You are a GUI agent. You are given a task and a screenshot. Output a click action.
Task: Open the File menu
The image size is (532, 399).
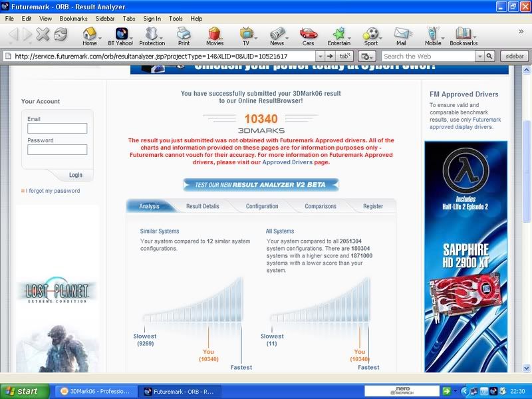tap(9, 19)
